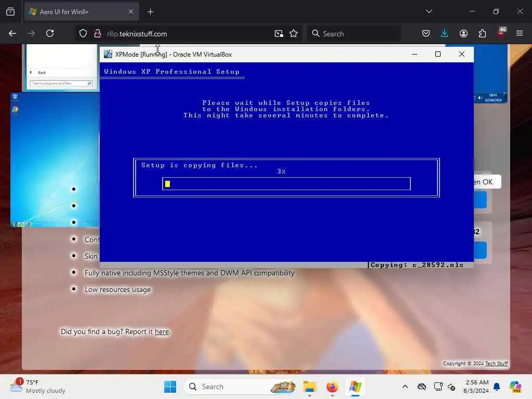Image resolution: width=532 pixels, height=399 pixels.
Task: Open the weather widget showing 75°F
Action: (37, 387)
